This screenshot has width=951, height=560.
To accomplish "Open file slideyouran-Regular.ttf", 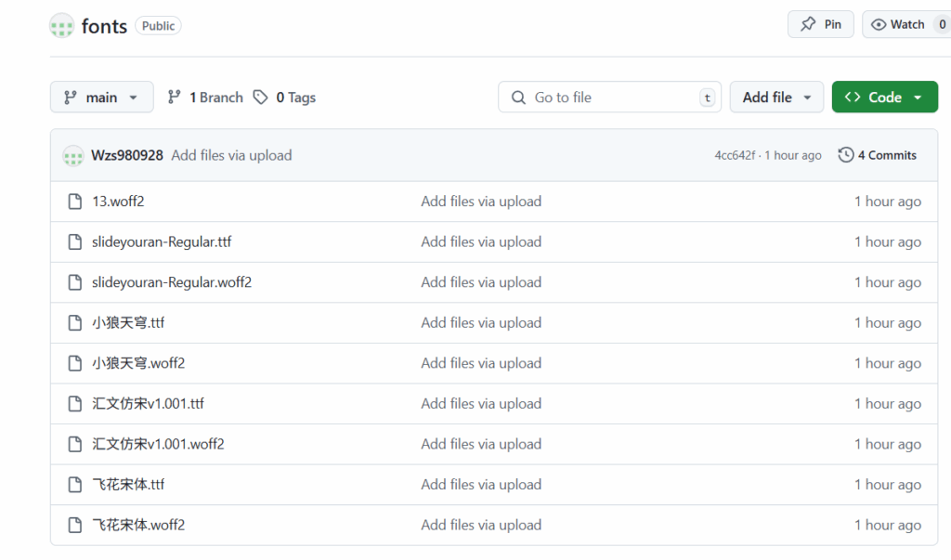I will (x=162, y=242).
